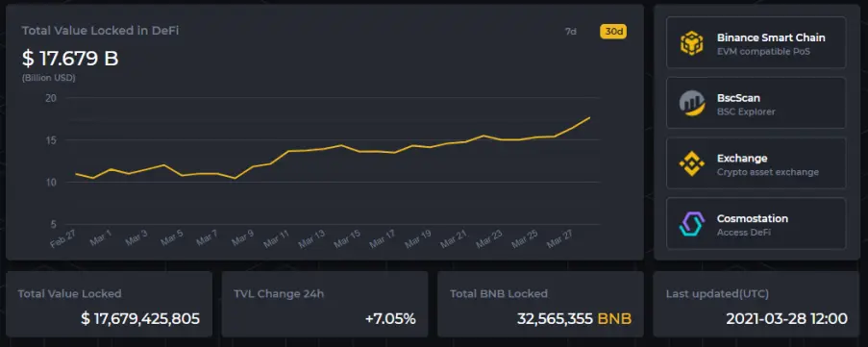
Task: Click the 'Mar 1' x-axis label
Action: [100, 237]
